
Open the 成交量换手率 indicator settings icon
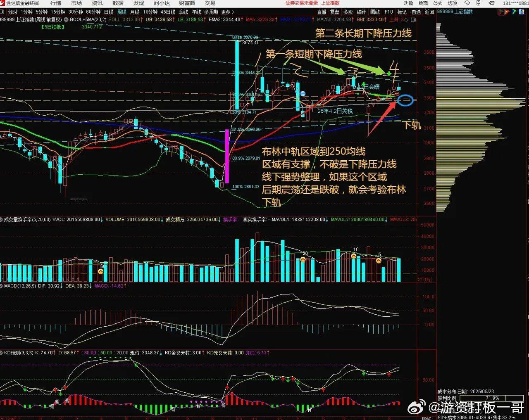click(2, 219)
